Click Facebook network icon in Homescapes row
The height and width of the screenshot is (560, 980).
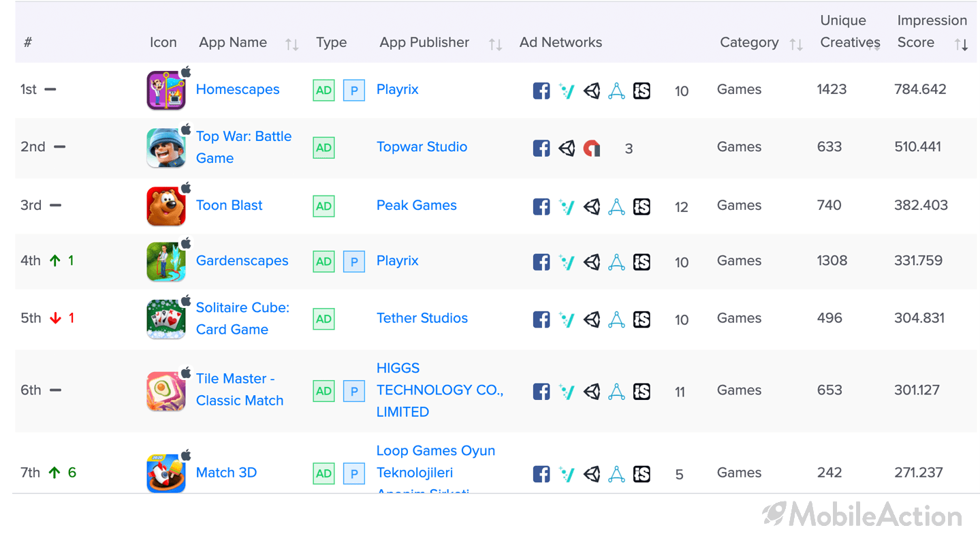pos(541,91)
